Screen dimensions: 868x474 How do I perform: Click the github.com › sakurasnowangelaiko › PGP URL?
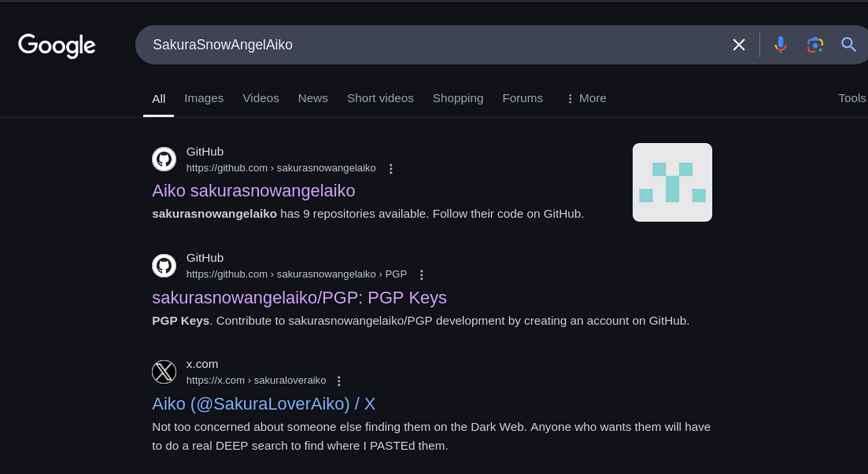click(x=296, y=274)
